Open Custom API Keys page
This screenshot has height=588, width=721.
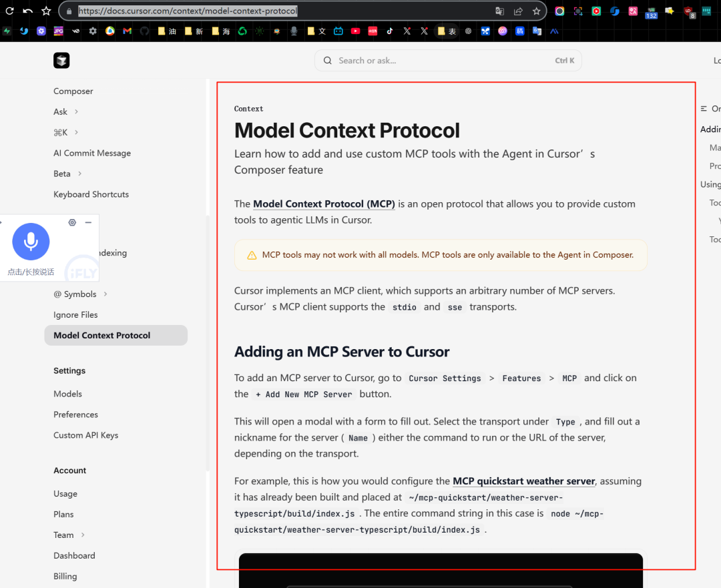pos(85,435)
